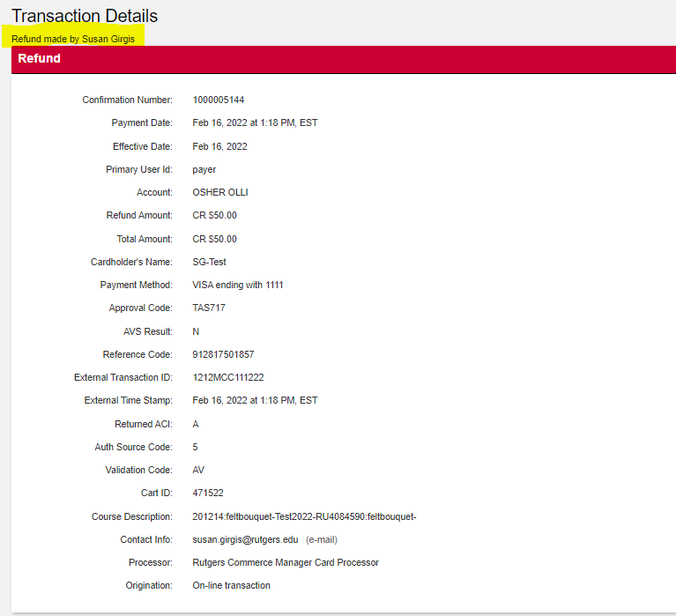Click 'Rutgers Commerce Manager Card Processor' text
Viewport: 676px width, 616px height.
286,562
